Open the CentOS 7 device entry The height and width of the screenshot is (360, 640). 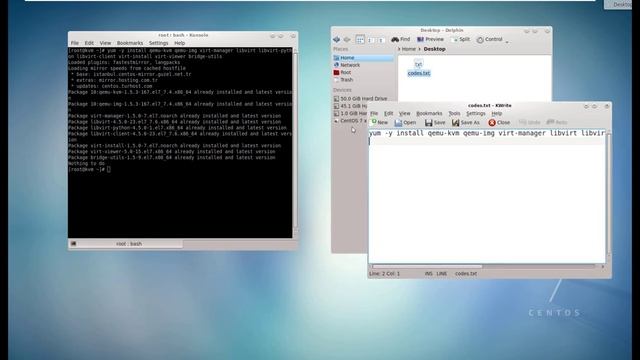tap(350, 121)
